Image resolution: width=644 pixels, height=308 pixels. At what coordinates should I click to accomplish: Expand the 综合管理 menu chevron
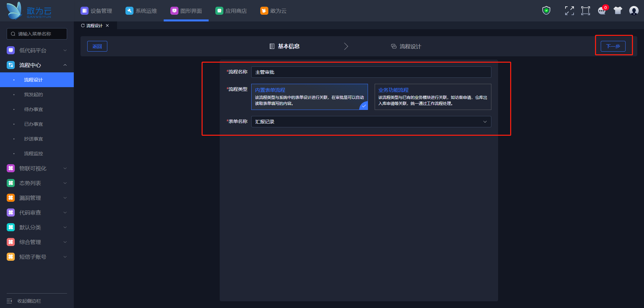pyautogui.click(x=65, y=242)
